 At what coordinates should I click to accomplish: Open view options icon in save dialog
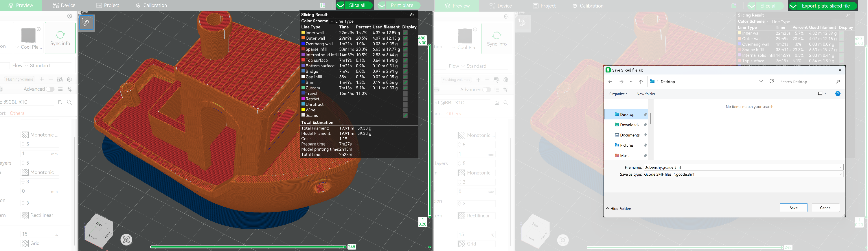click(820, 94)
